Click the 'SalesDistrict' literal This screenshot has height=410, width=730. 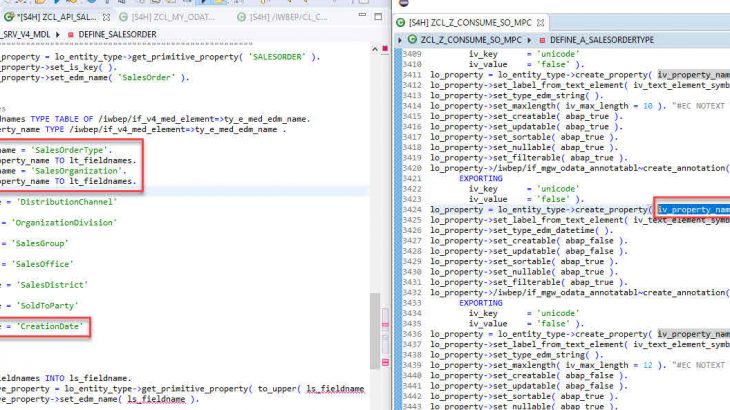click(x=52, y=285)
